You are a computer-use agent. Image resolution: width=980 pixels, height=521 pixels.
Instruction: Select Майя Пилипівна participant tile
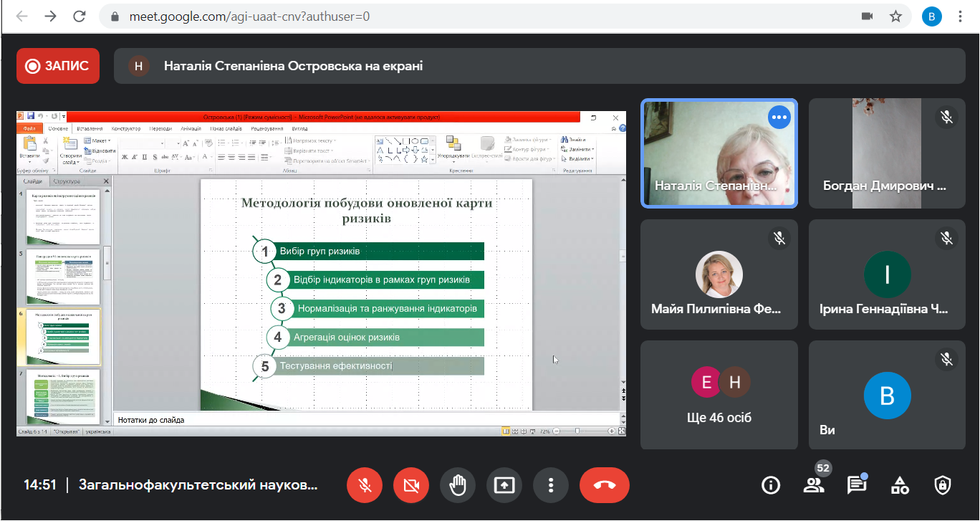pos(719,274)
